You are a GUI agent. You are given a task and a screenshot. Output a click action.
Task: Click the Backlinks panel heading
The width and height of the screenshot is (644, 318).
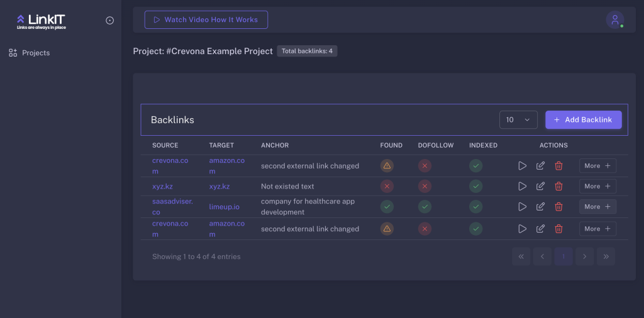172,120
